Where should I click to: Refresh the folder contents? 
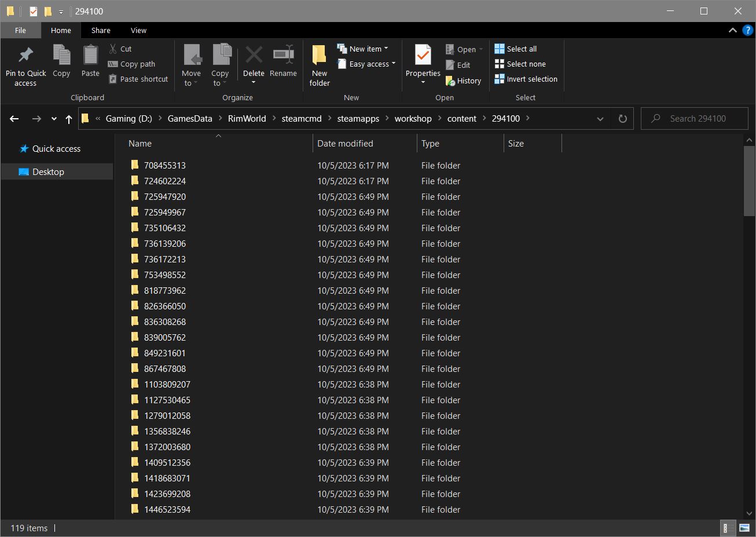pos(622,118)
